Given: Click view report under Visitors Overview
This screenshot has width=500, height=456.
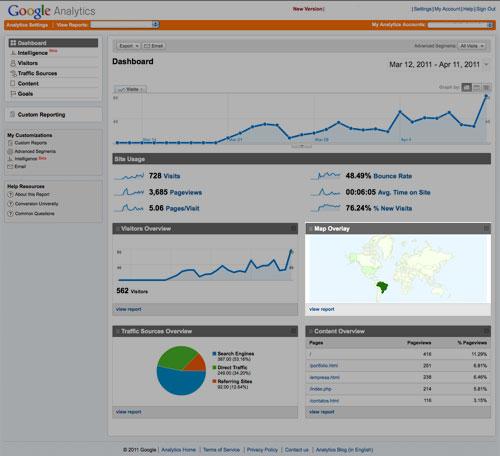Looking at the screenshot, I should (x=128, y=309).
